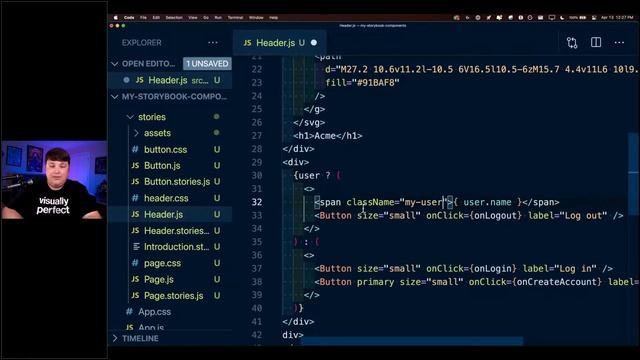640x360 pixels.
Task: Switch to the Header.js editor tab
Action: tap(280, 42)
